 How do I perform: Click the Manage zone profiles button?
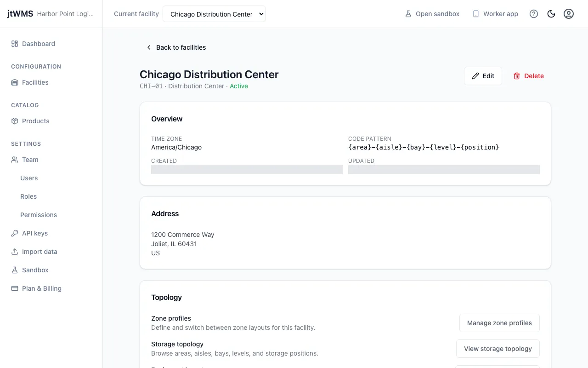click(499, 323)
